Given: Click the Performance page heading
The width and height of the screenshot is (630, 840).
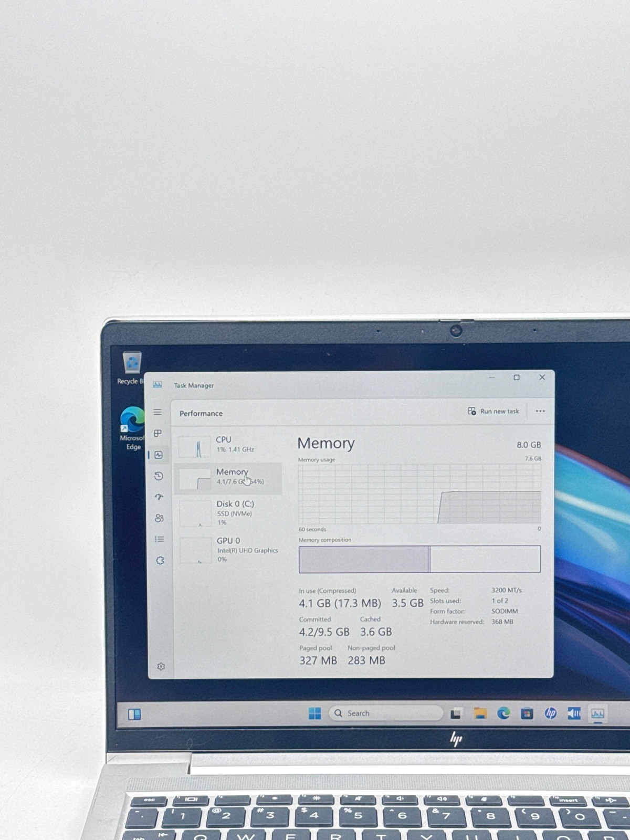Looking at the screenshot, I should 201,413.
